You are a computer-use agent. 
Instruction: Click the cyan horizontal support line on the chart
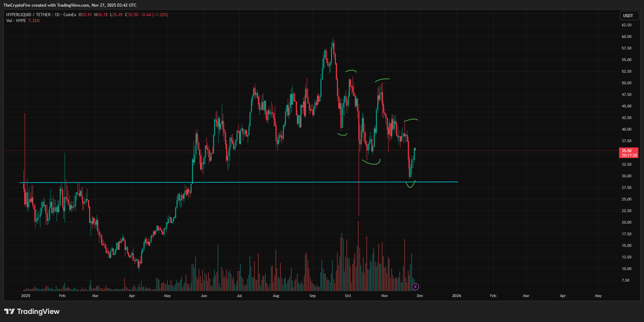tap(246, 182)
